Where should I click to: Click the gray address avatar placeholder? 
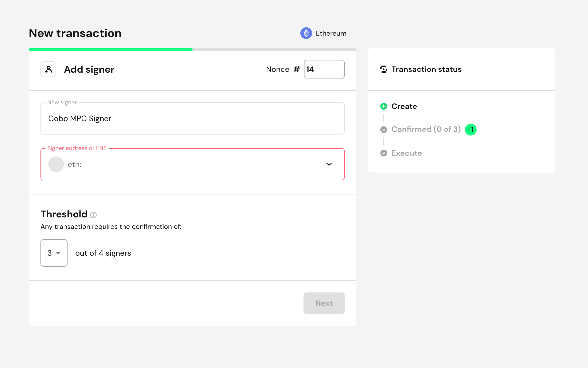pos(56,164)
